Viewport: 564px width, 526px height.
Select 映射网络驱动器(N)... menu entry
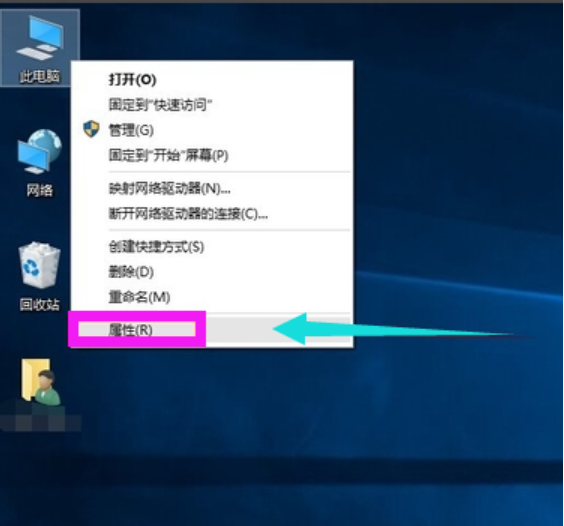212,188
